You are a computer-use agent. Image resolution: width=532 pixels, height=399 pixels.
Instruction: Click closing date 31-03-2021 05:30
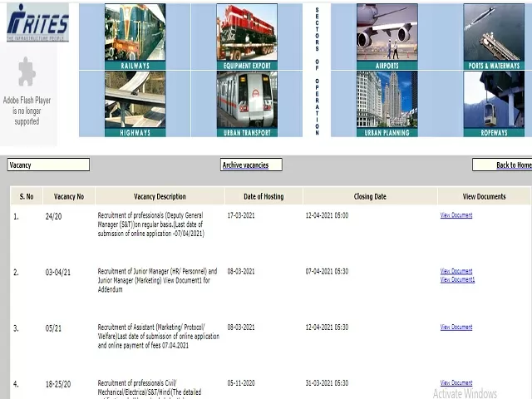(x=327, y=383)
